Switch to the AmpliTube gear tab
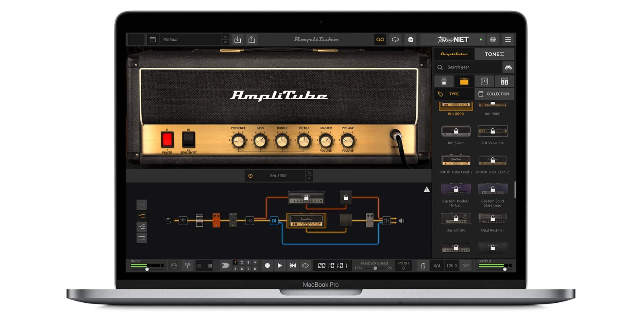 (454, 54)
